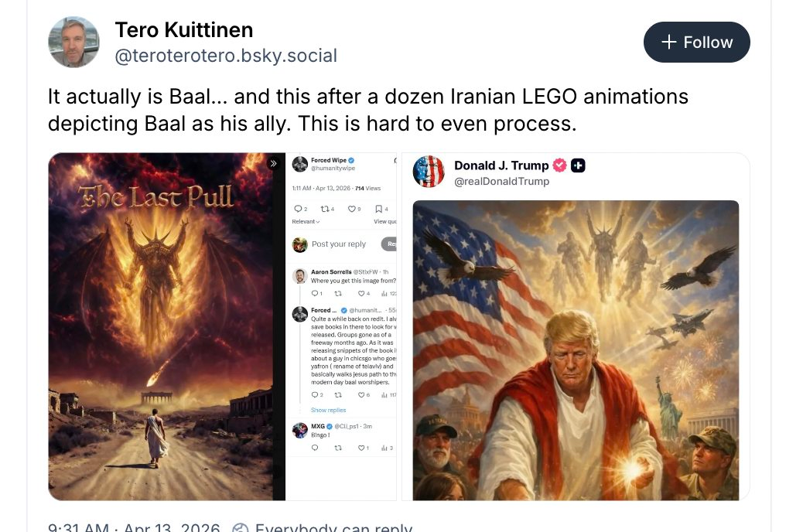Screen dimensions: 803x532
Task: Open Show replies under Forced Wipe's comment
Action: [x=328, y=411]
